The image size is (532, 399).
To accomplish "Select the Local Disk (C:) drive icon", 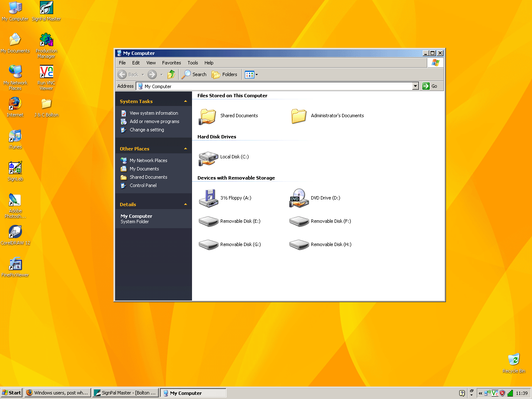I will pyautogui.click(x=208, y=158).
